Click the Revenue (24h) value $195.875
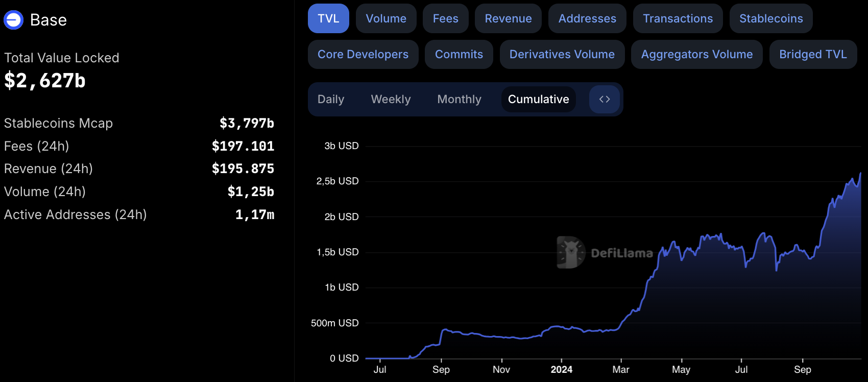Image resolution: width=868 pixels, height=382 pixels. click(x=243, y=169)
